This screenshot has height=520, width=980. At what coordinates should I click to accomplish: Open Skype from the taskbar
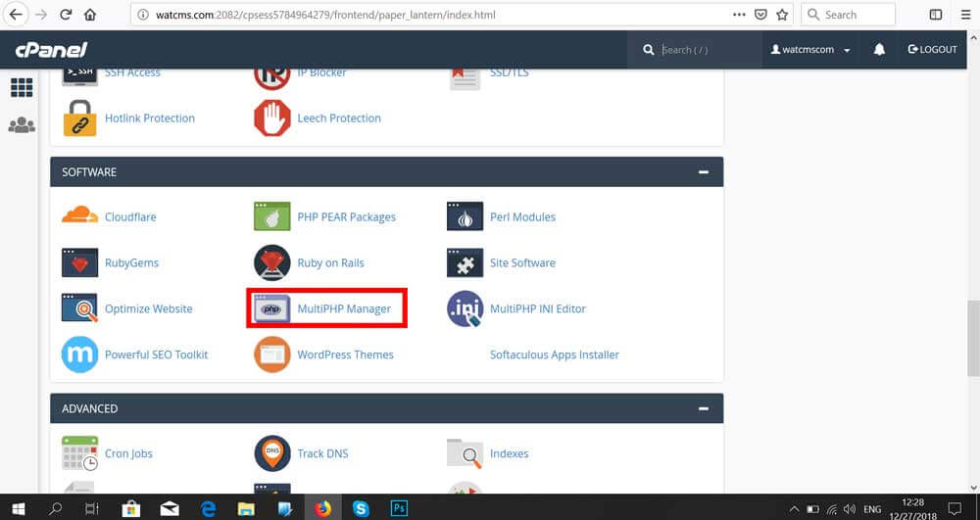coord(361,509)
